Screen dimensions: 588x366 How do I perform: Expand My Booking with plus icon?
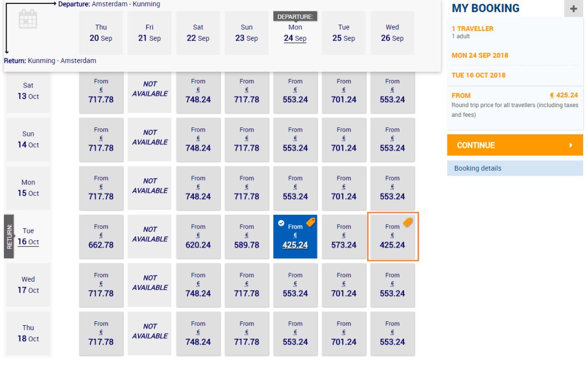point(573,9)
